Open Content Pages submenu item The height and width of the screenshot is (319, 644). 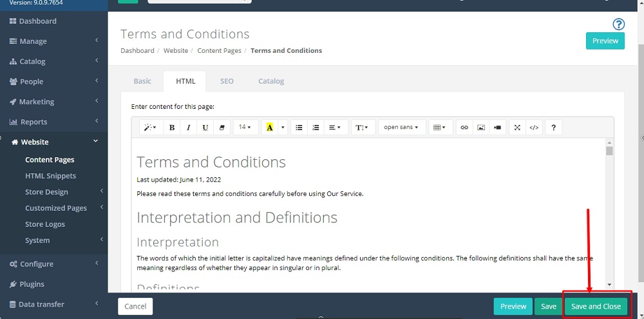click(50, 160)
